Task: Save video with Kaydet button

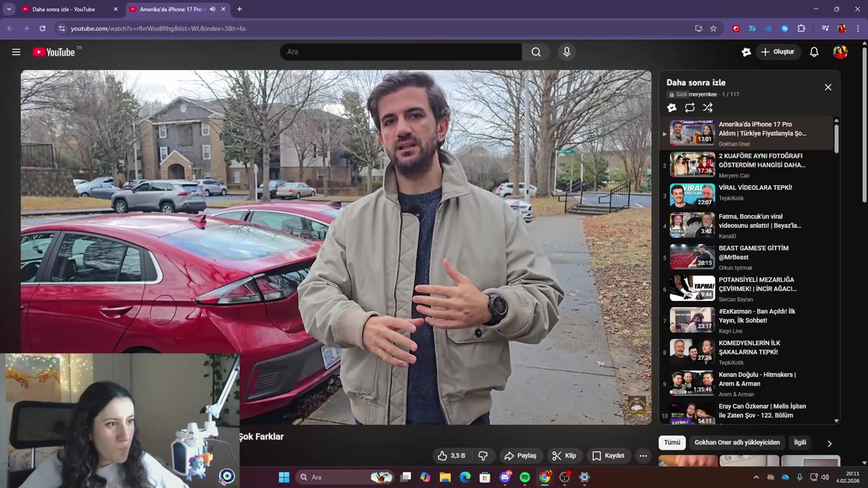Action: click(608, 455)
